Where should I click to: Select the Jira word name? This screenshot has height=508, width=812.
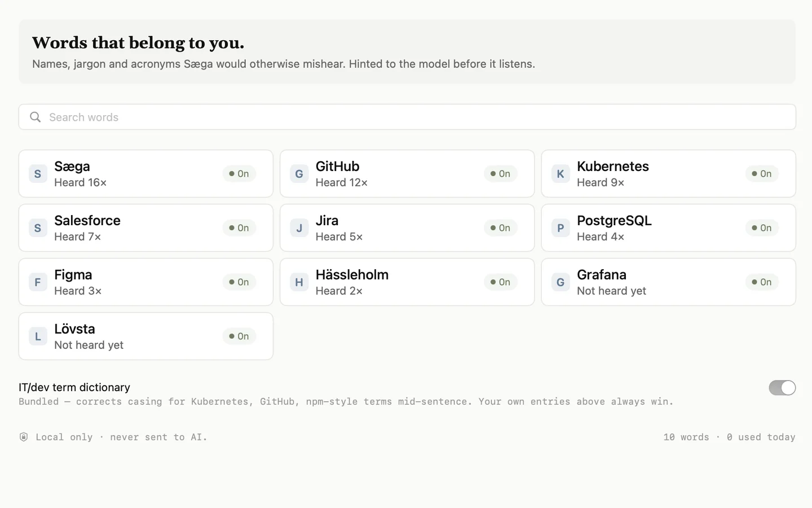327,221
